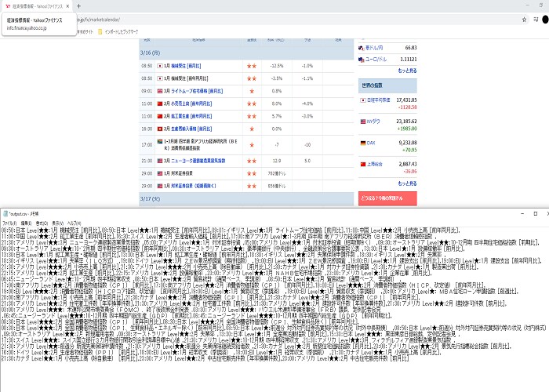Viewport: 549px width, 392px height.
Task: Maximize the Notepad output.csv window
Action: click(x=536, y=213)
